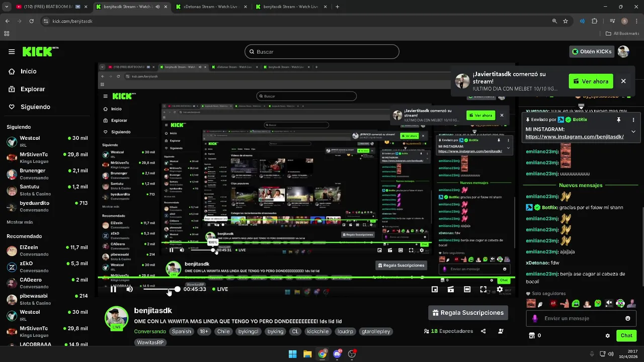Open Brunenger channel in sidebar
The width and height of the screenshot is (644, 362).
47,174
